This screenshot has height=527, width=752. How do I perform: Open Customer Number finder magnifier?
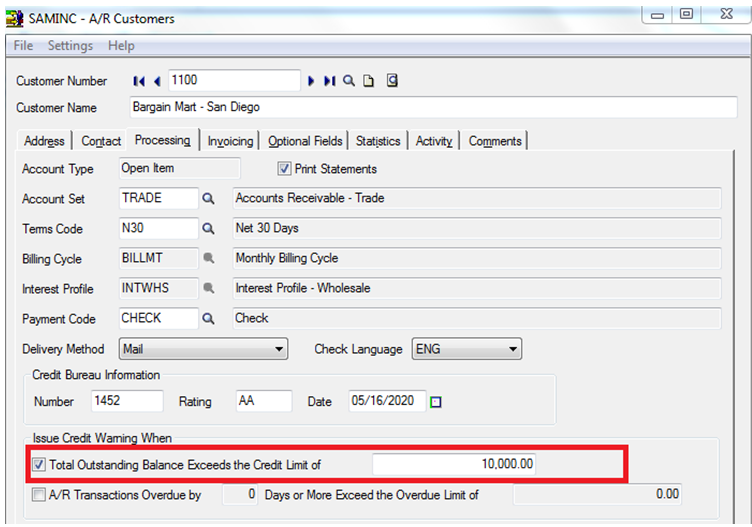(349, 81)
